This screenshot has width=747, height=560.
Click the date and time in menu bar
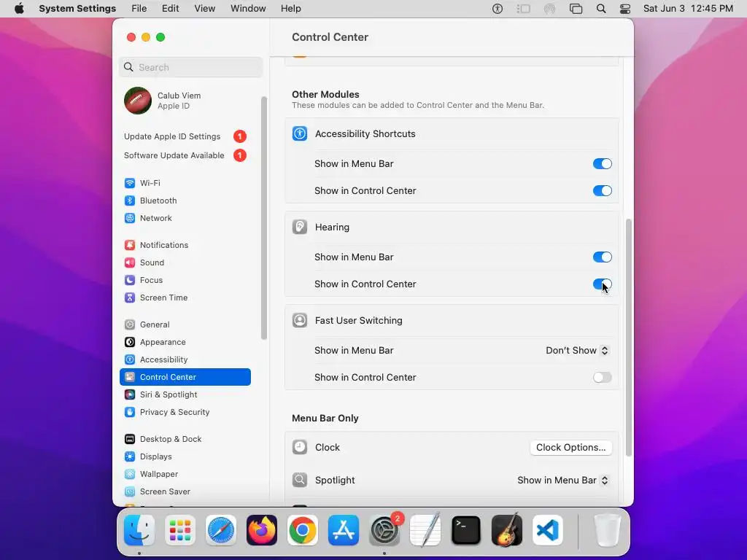(687, 9)
